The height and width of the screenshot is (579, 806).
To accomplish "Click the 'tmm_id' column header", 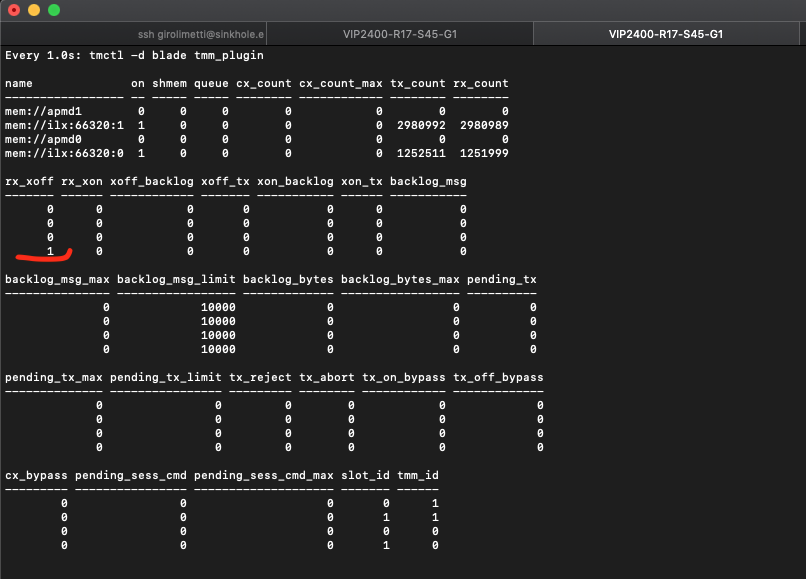I will click(x=418, y=476).
